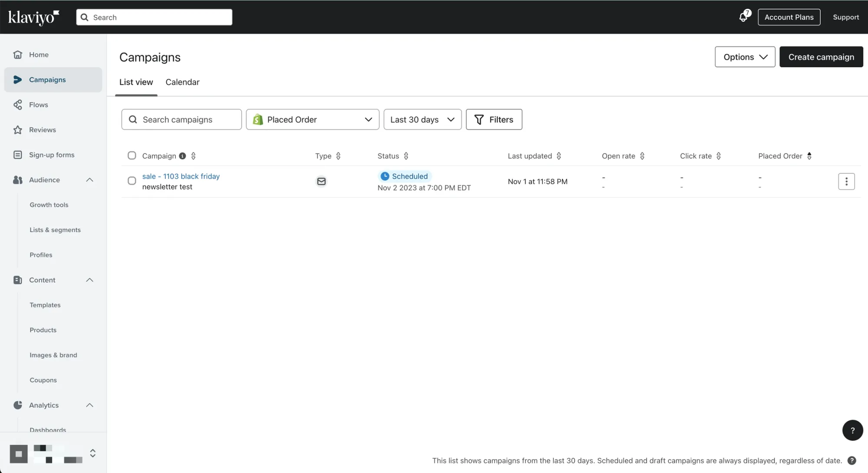Open the help question mark button
The image size is (868, 473).
pyautogui.click(x=852, y=430)
